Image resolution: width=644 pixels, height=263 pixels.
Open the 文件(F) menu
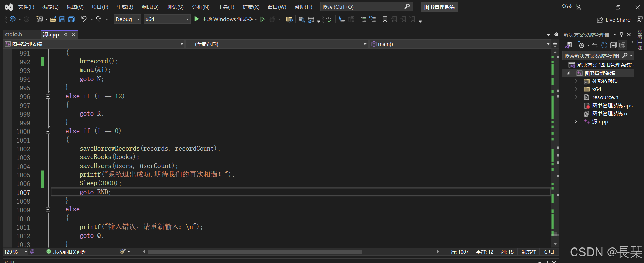point(26,7)
